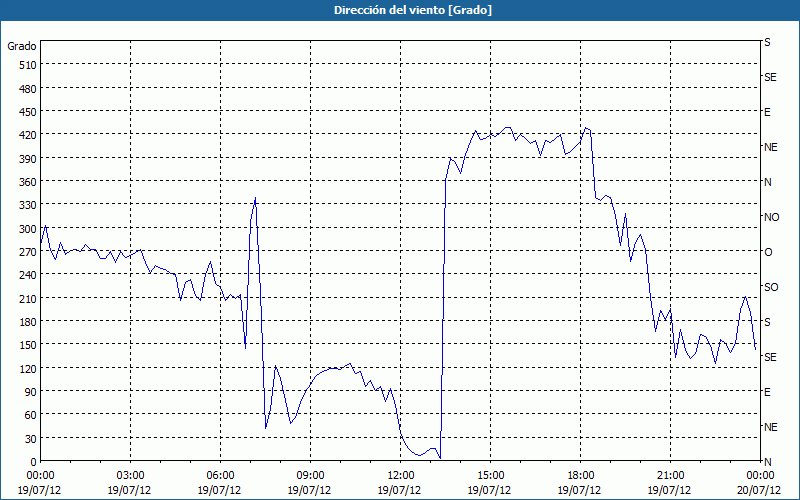This screenshot has width=800, height=500.
Task: Click the "SE" compass label at 480 level
Action: (770, 77)
